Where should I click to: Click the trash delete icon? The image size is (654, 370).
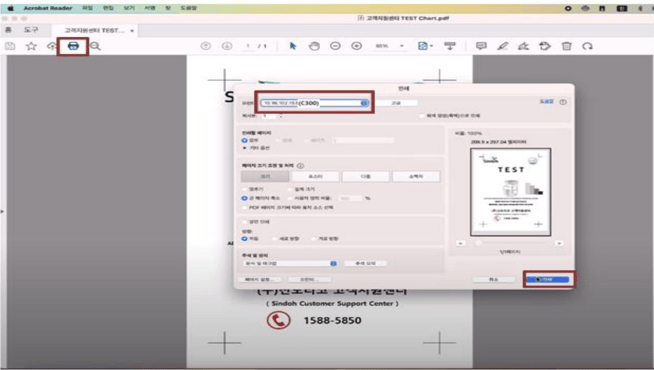coord(566,46)
